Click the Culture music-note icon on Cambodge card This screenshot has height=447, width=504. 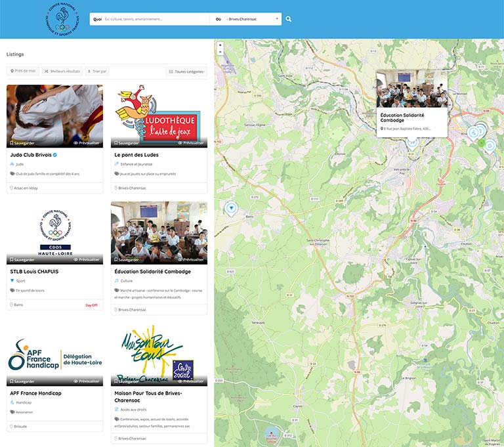click(116, 281)
